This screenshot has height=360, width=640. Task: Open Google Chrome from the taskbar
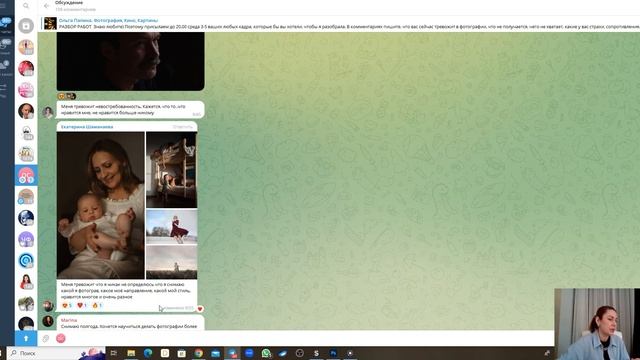(x=198, y=353)
